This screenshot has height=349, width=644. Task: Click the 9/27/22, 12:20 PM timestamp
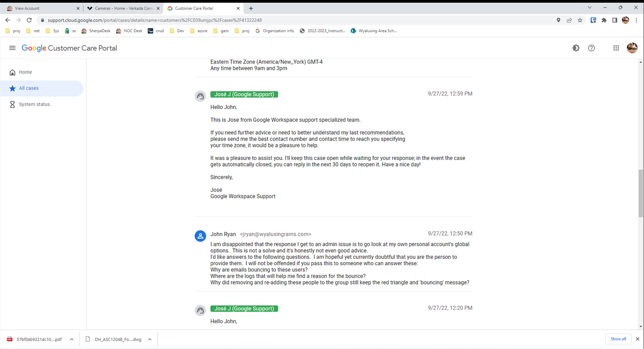tap(450, 308)
